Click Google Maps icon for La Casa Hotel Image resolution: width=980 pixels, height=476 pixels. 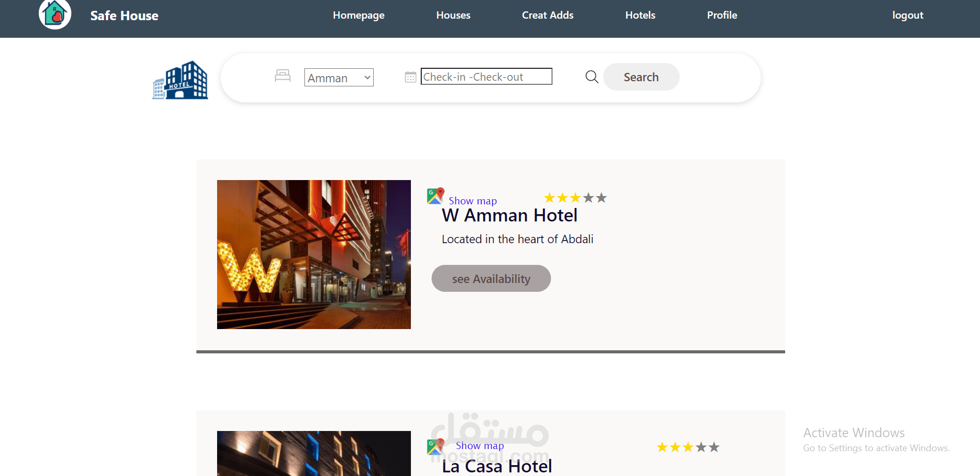pos(436,447)
